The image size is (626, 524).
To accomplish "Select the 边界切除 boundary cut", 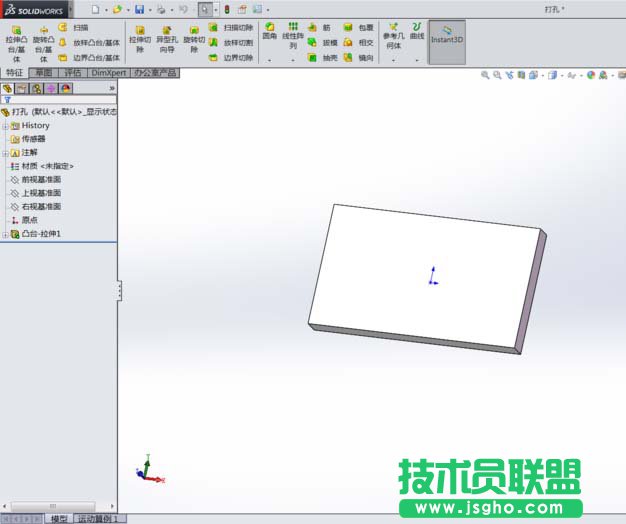I will pos(231,58).
